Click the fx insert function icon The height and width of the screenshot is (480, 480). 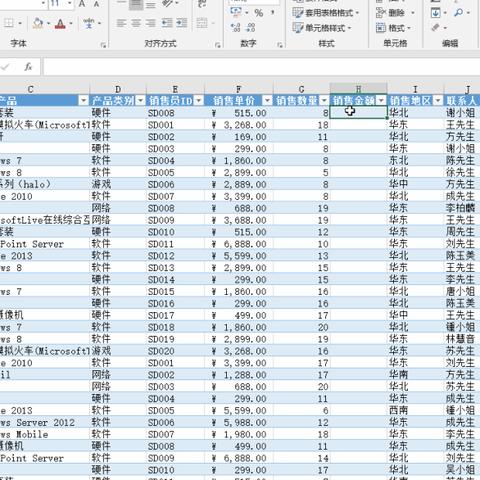pos(28,67)
